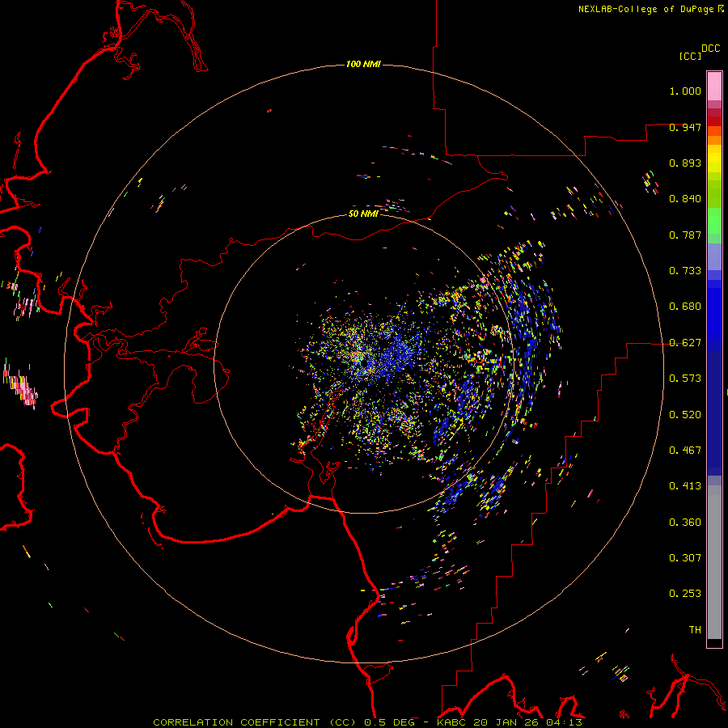728x728 pixels.
Task: Click the 0.627 value on the color scale
Action: [x=685, y=343]
